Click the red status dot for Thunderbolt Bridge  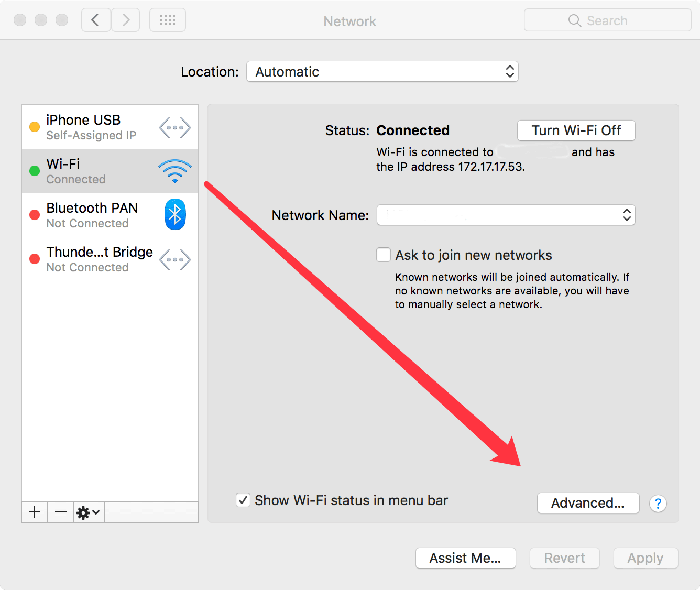35,259
